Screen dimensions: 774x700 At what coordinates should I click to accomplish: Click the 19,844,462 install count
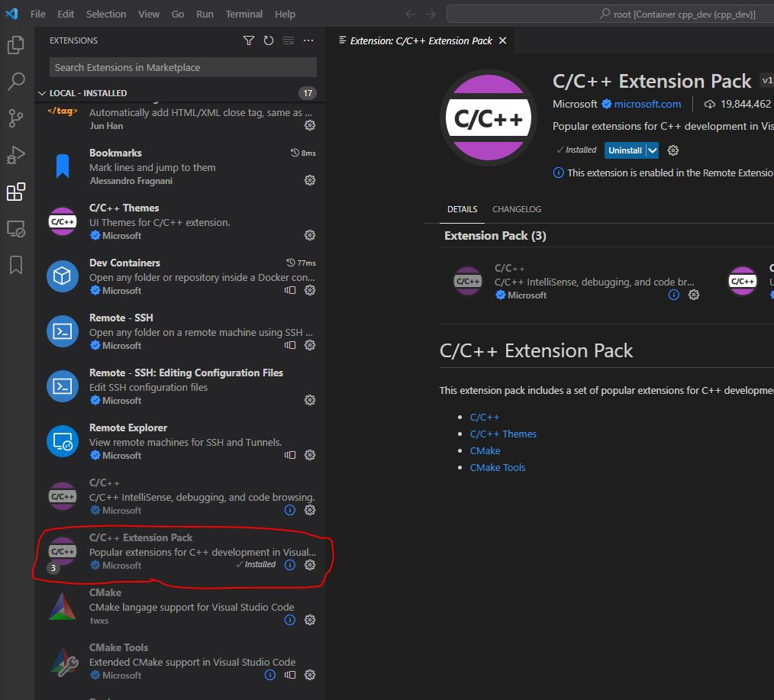[745, 104]
